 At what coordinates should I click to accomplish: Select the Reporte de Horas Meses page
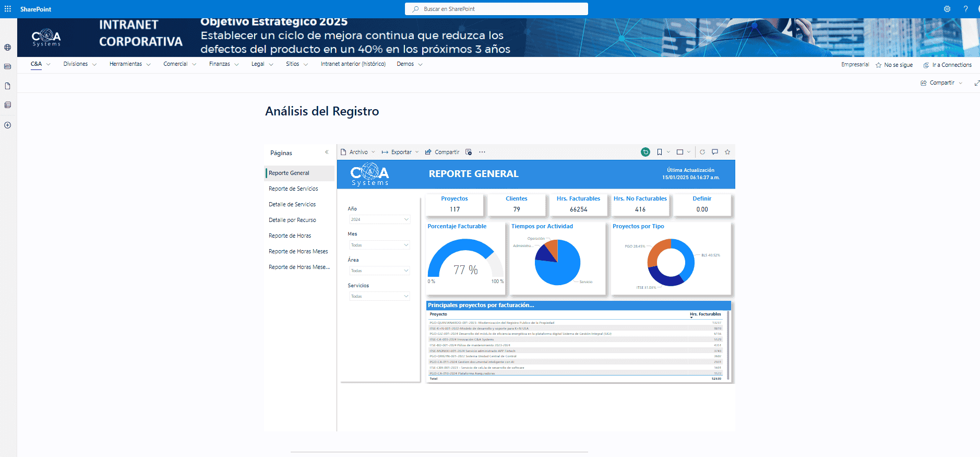300,251
